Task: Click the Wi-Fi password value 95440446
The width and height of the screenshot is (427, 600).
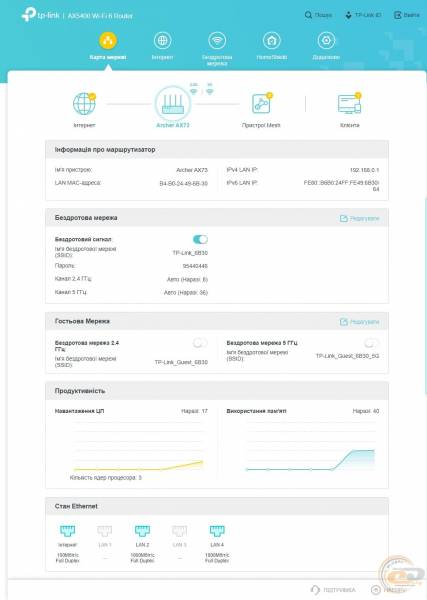Action: tap(195, 266)
